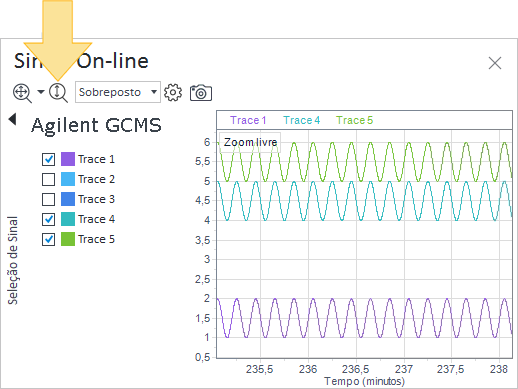
Task: Click the light blue Trace 2 swatch
Action: click(68, 179)
